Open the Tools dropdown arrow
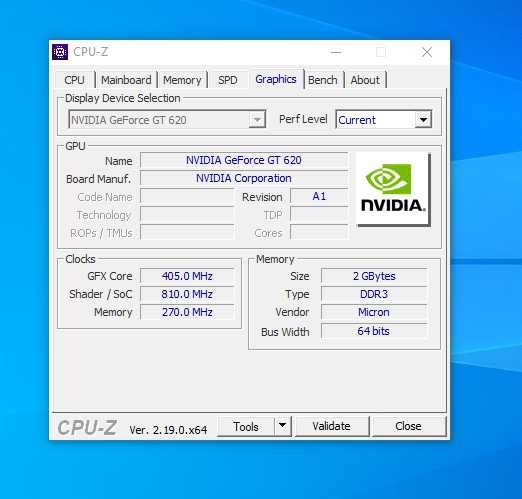This screenshot has height=499, width=522. tap(283, 426)
